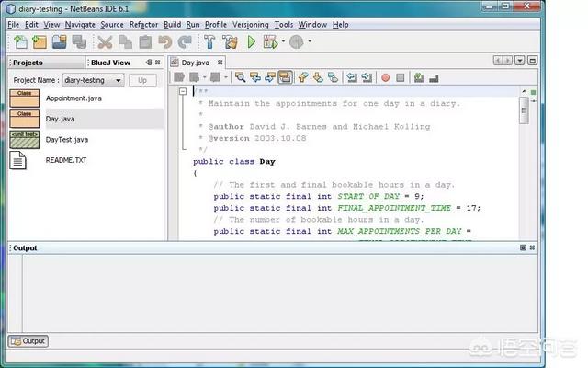Click the editor Find Selection magnifier icon
Viewport: 588px width, 368px height.
pos(240,77)
